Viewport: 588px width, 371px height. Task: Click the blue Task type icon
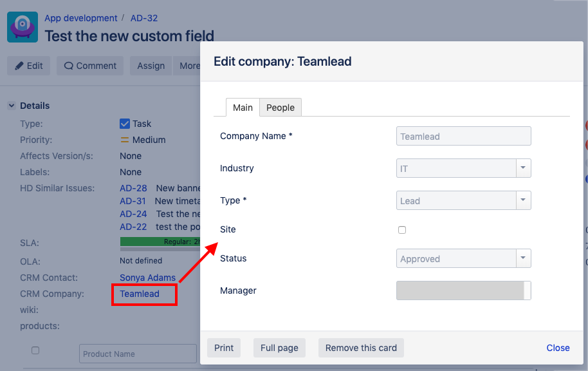pyautogui.click(x=125, y=124)
